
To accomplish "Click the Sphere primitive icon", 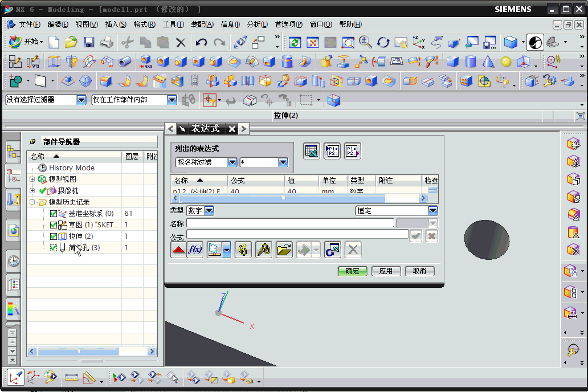I will click(506, 62).
